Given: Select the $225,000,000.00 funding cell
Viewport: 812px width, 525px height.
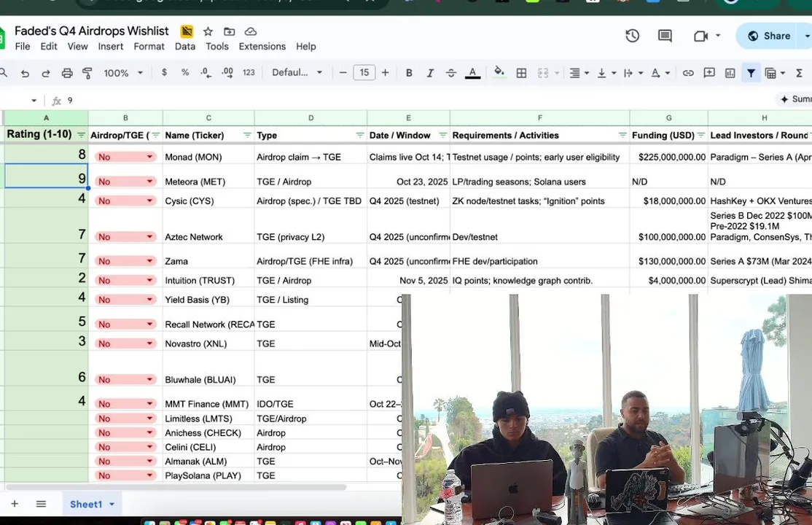Looking at the screenshot, I should [x=668, y=155].
